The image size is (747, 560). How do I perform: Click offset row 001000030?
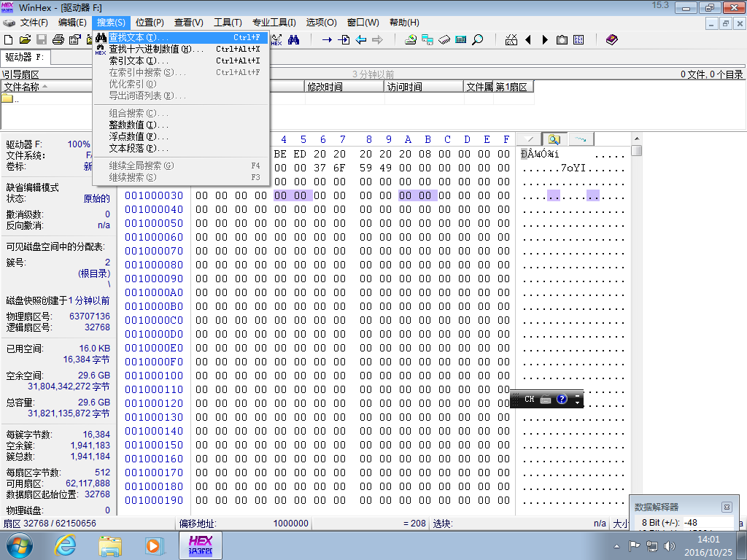[x=154, y=195]
